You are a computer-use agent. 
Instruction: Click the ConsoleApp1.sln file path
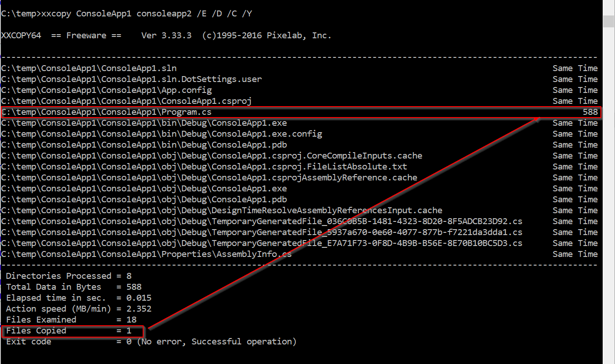[x=89, y=68]
